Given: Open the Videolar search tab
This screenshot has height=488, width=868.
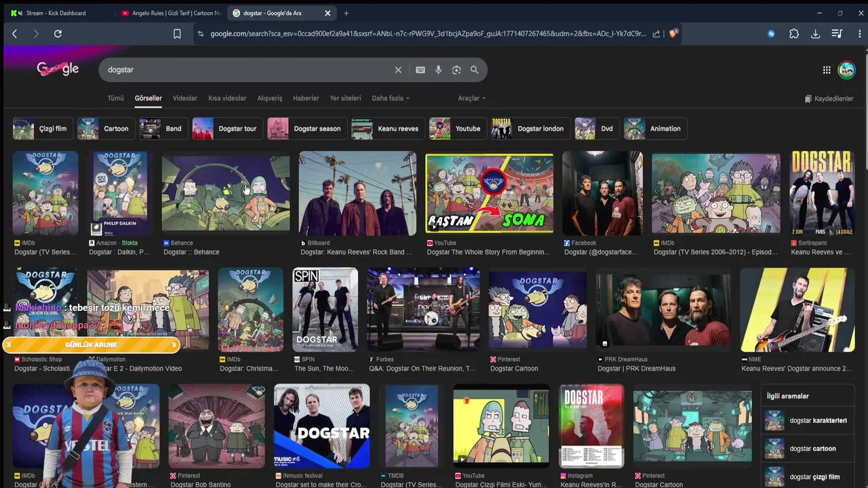Looking at the screenshot, I should 184,98.
